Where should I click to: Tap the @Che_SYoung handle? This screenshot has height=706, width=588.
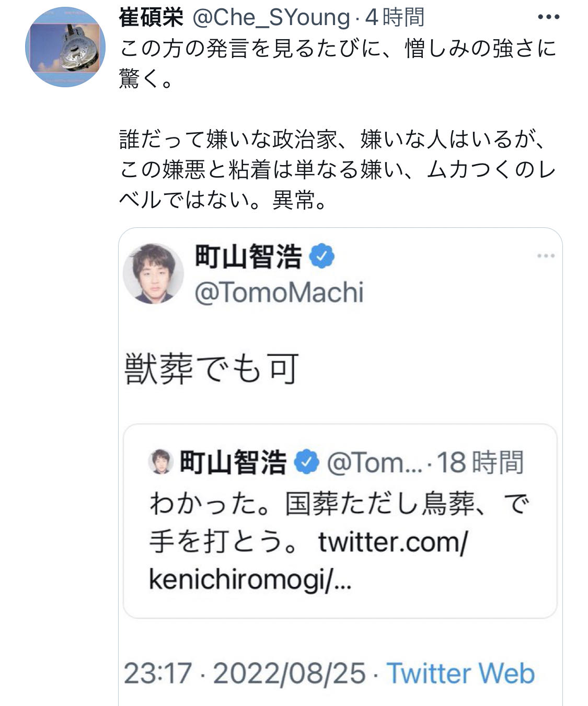(271, 17)
